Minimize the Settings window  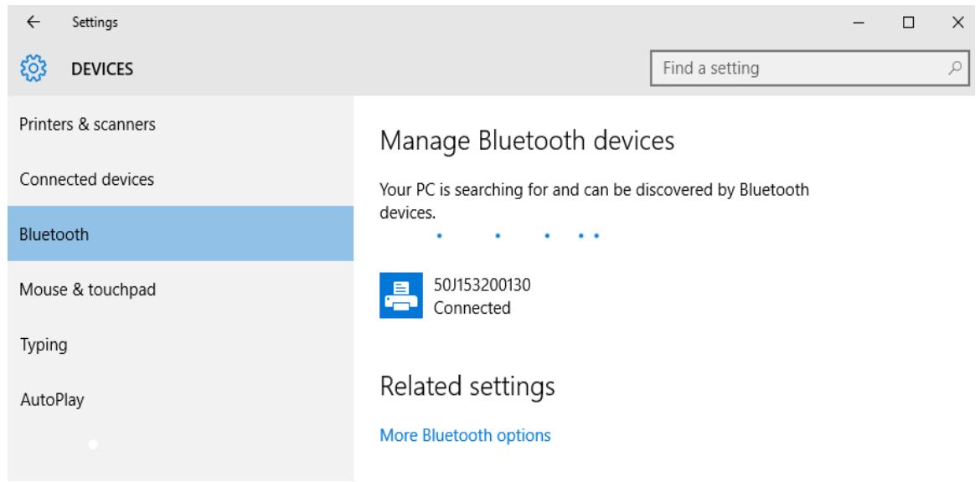tap(859, 23)
